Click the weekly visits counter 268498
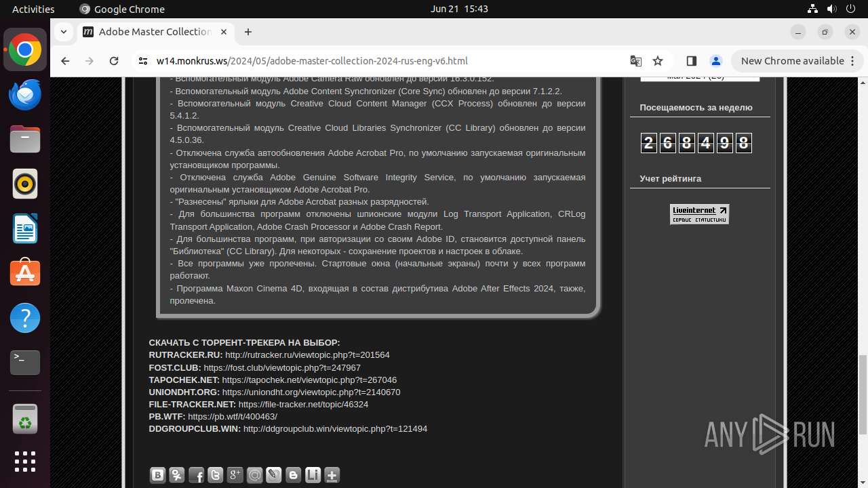868x488 pixels. coord(696,143)
